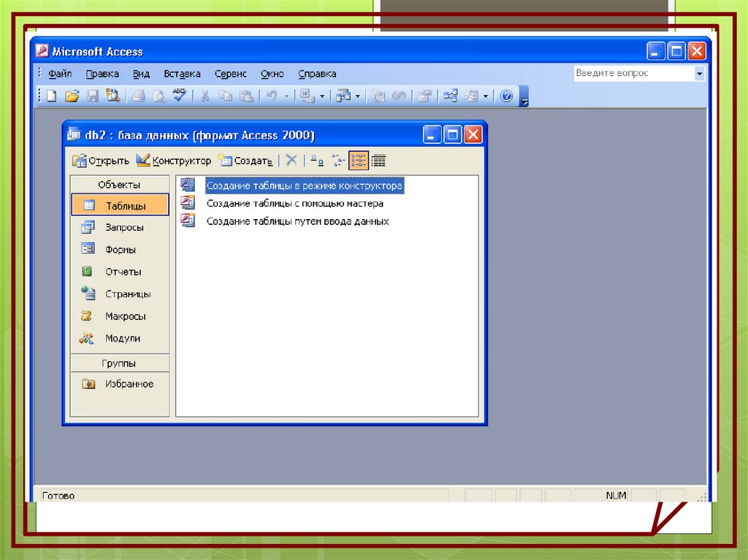The image size is (748, 560).
Task: Click the New database icon
Action: [x=52, y=96]
